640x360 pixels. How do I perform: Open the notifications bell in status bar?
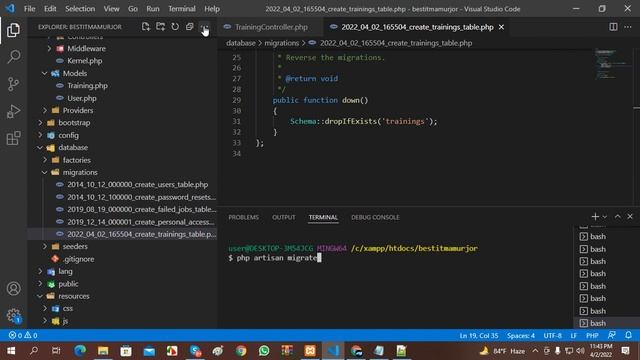coord(628,335)
